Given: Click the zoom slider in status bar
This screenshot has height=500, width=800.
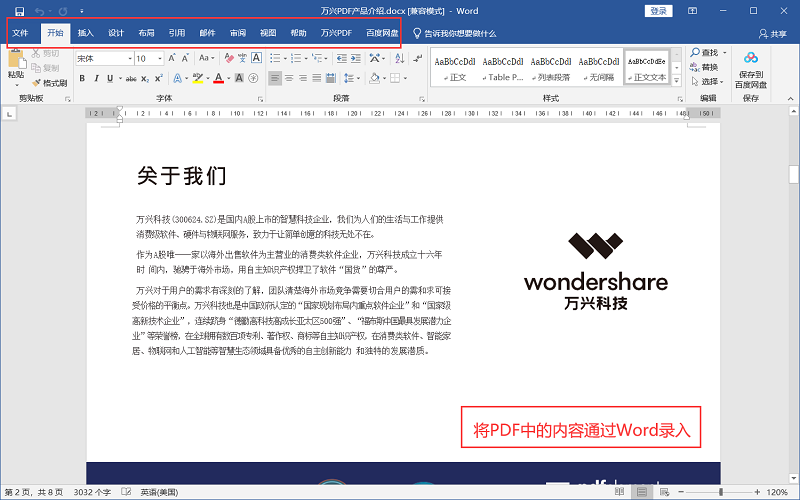Looking at the screenshot, I should tap(721, 492).
